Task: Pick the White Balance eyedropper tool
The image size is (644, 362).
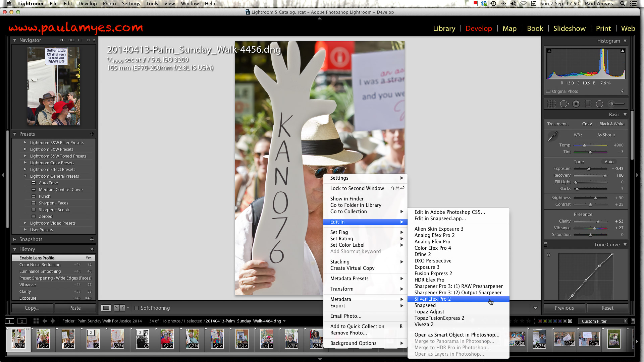Action: click(552, 136)
